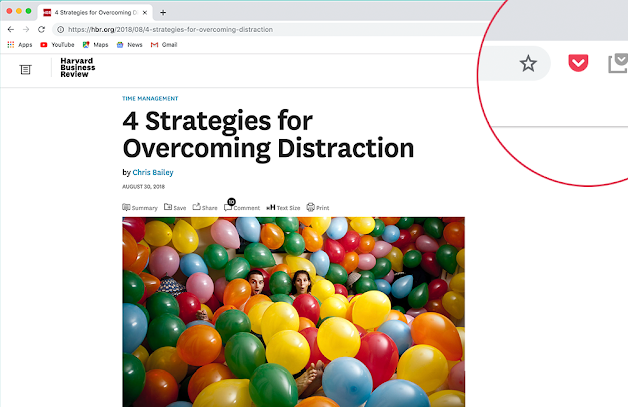Click the August 30, 2018 date text
The image size is (628, 407).
(x=143, y=187)
